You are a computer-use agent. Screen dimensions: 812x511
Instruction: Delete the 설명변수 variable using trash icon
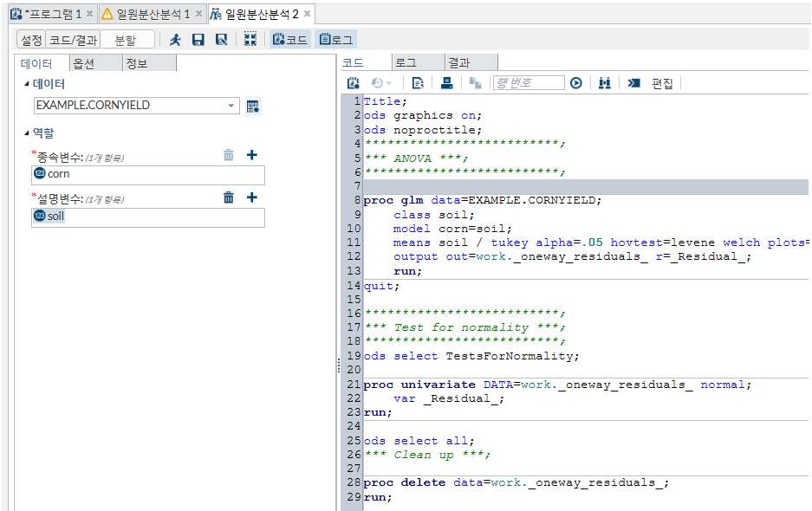(229, 197)
